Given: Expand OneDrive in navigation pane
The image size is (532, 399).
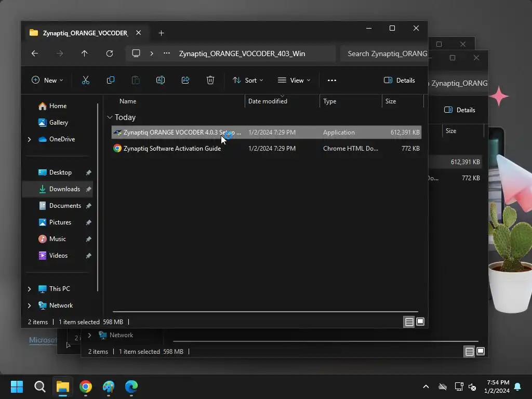Looking at the screenshot, I should click(x=30, y=139).
